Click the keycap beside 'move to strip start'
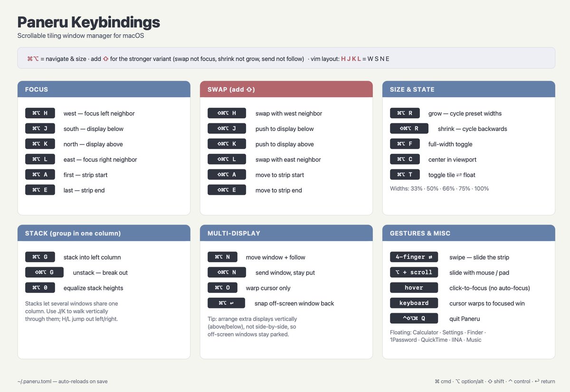Viewport: 570px width, 392px height. (x=227, y=175)
